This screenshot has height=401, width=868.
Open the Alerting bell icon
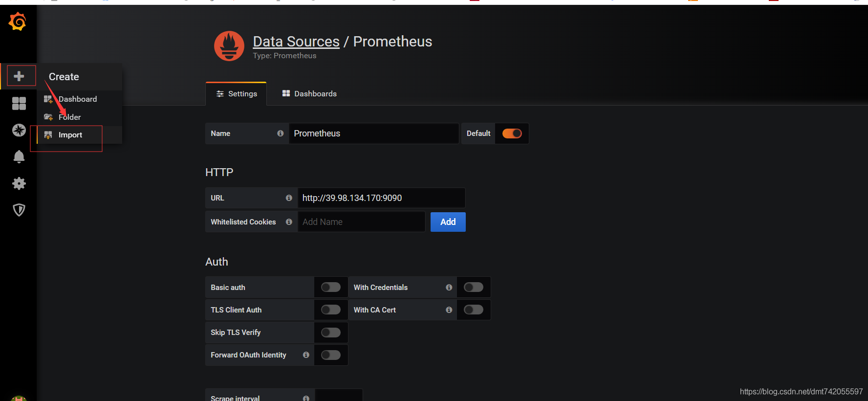(19, 156)
